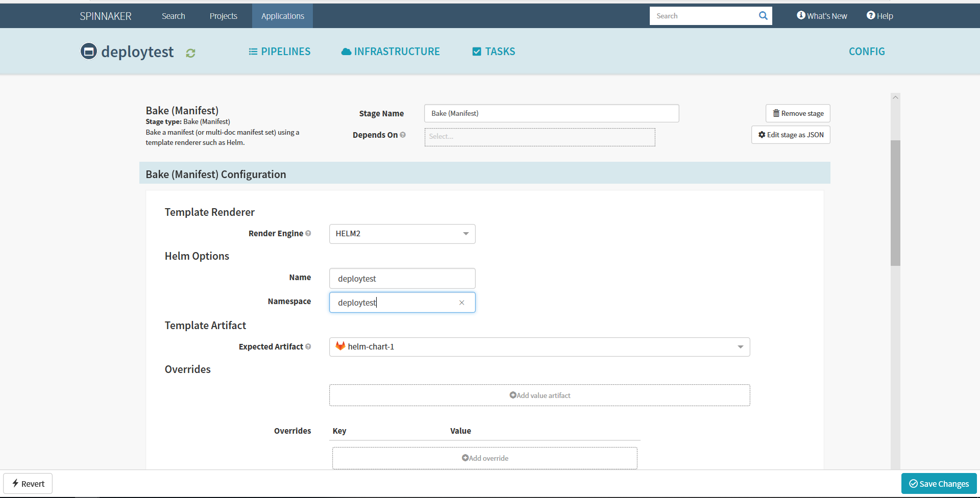Click the Helm Name input field
Screen dimensions: 980x498
[402, 279]
